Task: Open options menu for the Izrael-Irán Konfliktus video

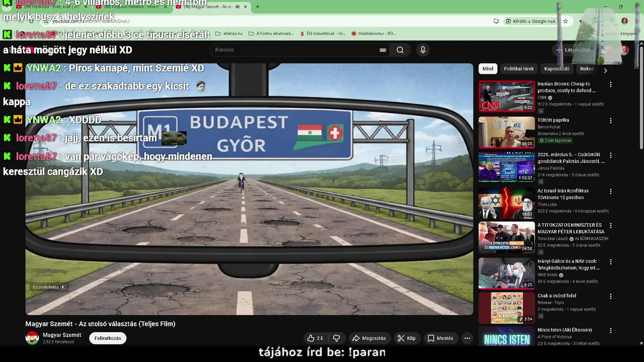Action: (x=611, y=192)
